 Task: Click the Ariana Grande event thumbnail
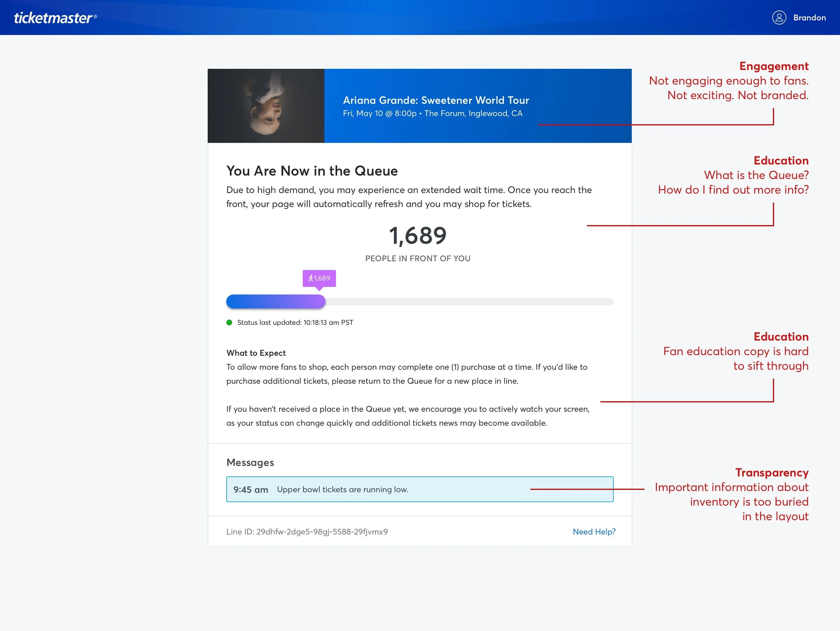266,106
